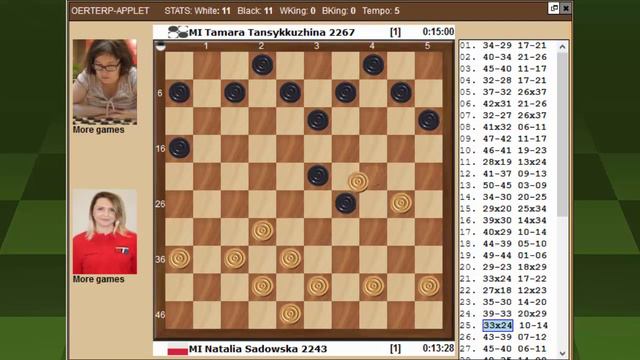Select the black piece on square 23
This screenshot has height=360, width=640.
click(x=318, y=176)
